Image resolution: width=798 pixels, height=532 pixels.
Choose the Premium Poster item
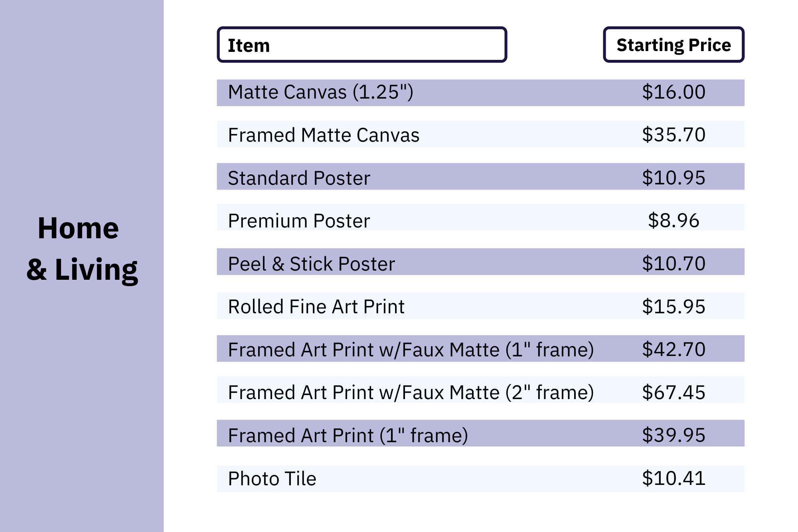click(x=299, y=221)
